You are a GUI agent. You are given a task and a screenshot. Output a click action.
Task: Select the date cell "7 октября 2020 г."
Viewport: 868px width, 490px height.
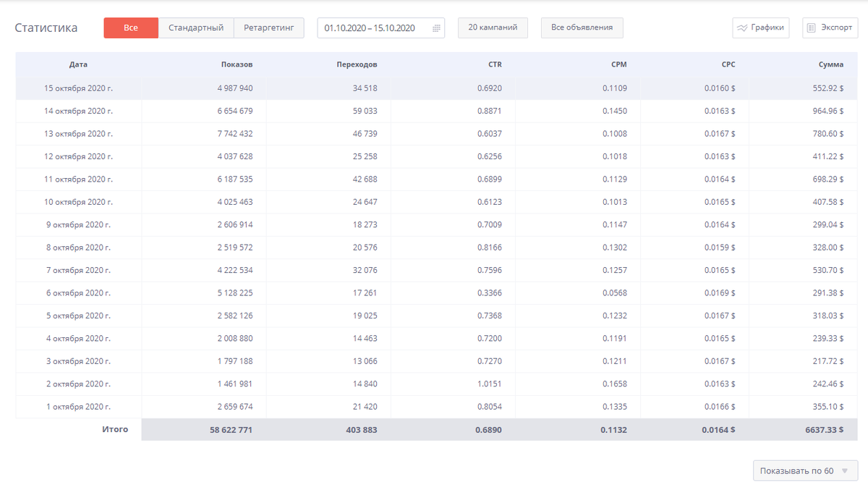78,270
